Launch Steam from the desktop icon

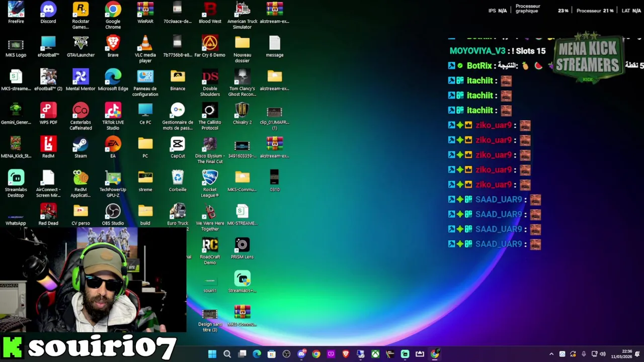[x=80, y=147]
